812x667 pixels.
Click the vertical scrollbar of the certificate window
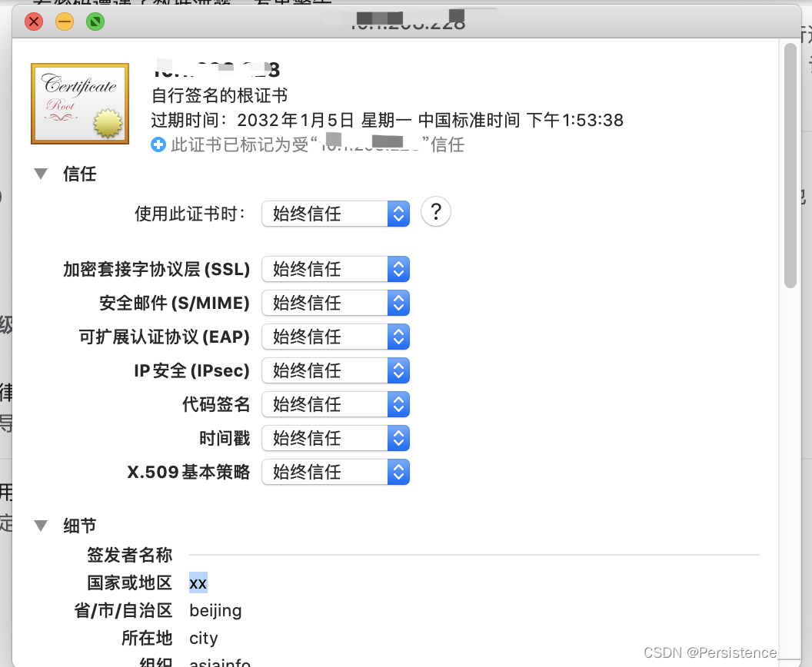click(x=790, y=165)
